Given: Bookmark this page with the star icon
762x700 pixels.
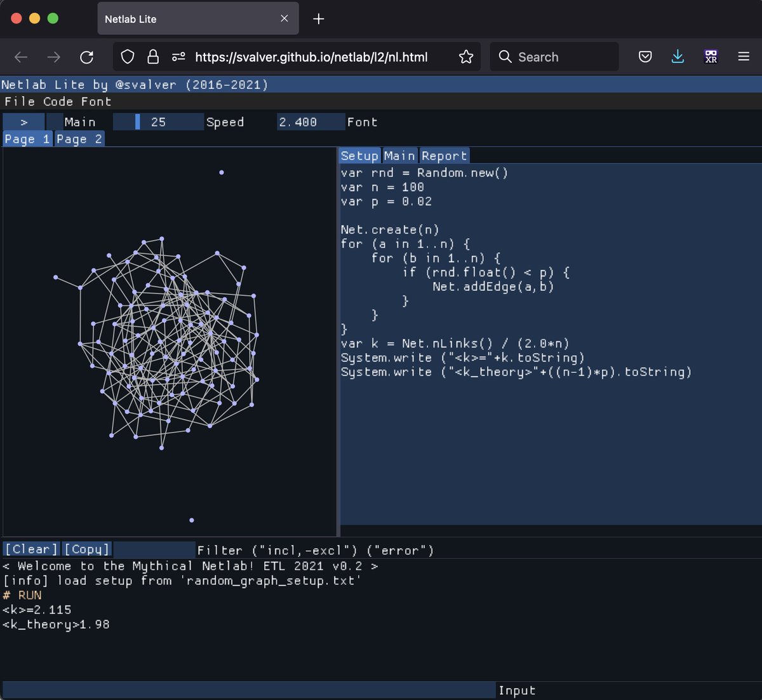Looking at the screenshot, I should (x=466, y=57).
